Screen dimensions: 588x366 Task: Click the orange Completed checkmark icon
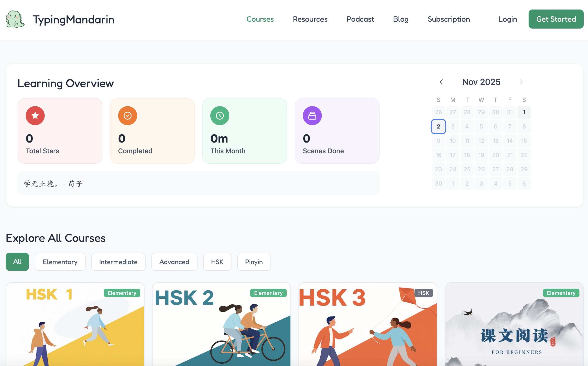point(127,116)
